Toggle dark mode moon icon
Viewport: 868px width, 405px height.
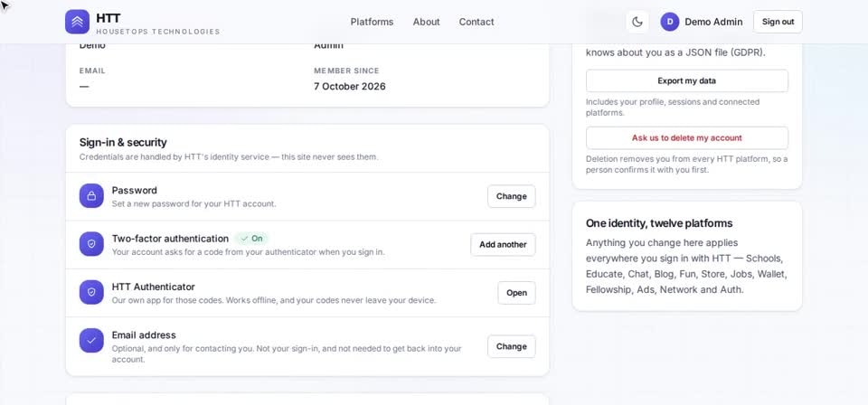point(637,22)
